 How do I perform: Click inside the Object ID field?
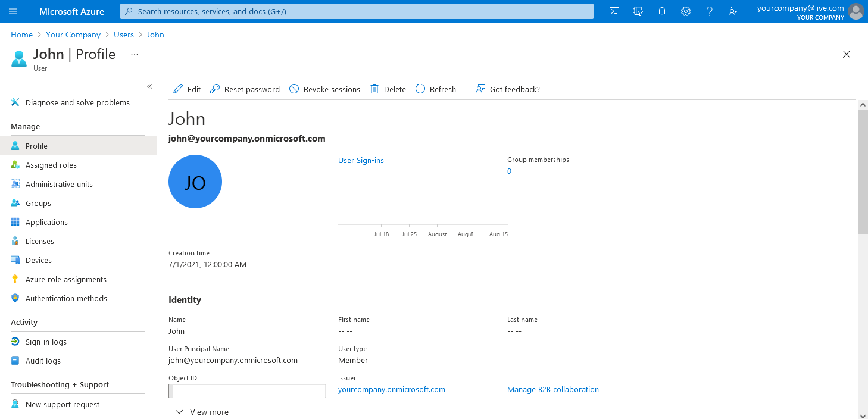point(246,390)
